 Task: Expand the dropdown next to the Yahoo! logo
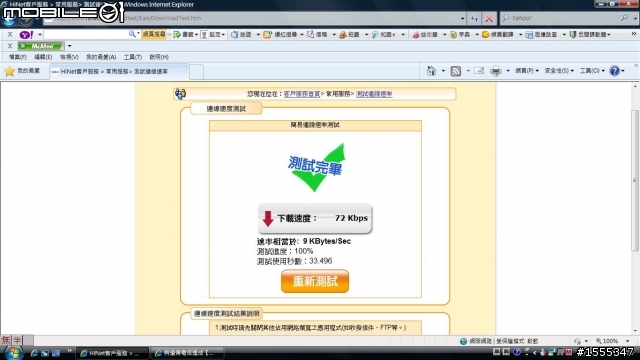tap(40, 35)
